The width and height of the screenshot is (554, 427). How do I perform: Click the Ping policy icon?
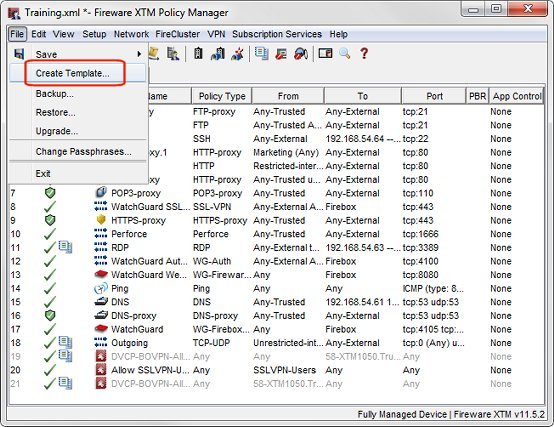tap(101, 288)
